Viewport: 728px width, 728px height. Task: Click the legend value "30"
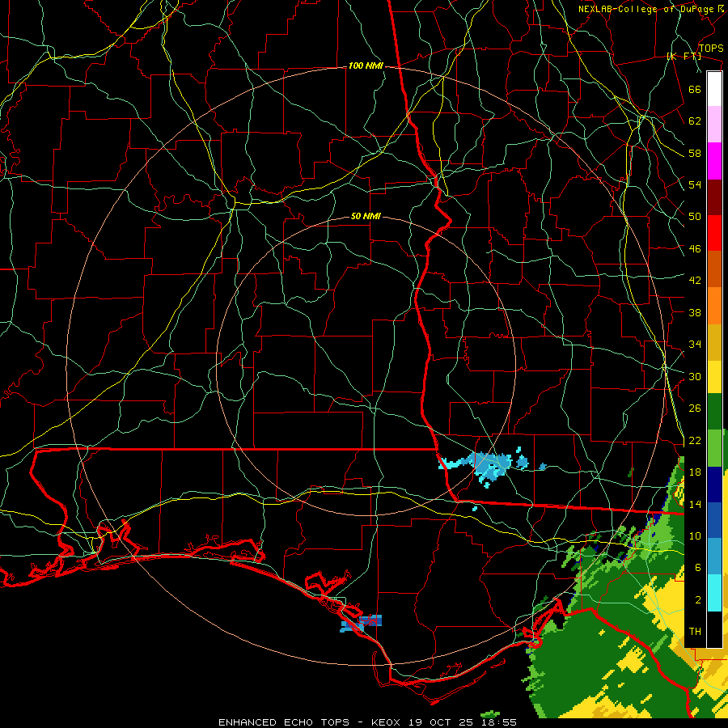pyautogui.click(x=695, y=376)
